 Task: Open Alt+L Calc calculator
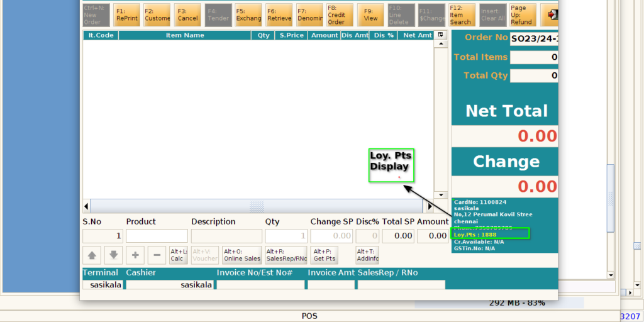coord(179,255)
